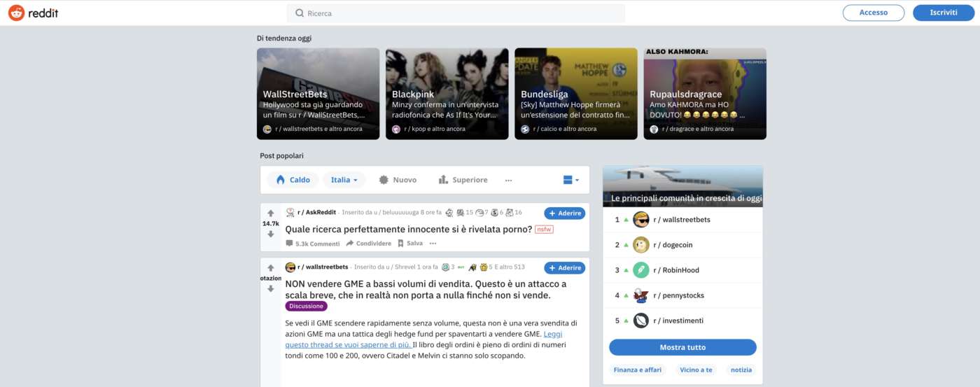The height and width of the screenshot is (387, 980).
Task: Click the Reddit logo
Action: pos(33,13)
